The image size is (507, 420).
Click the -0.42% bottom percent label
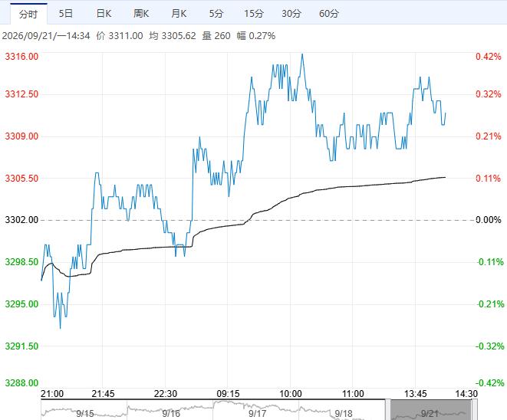pyautogui.click(x=489, y=383)
